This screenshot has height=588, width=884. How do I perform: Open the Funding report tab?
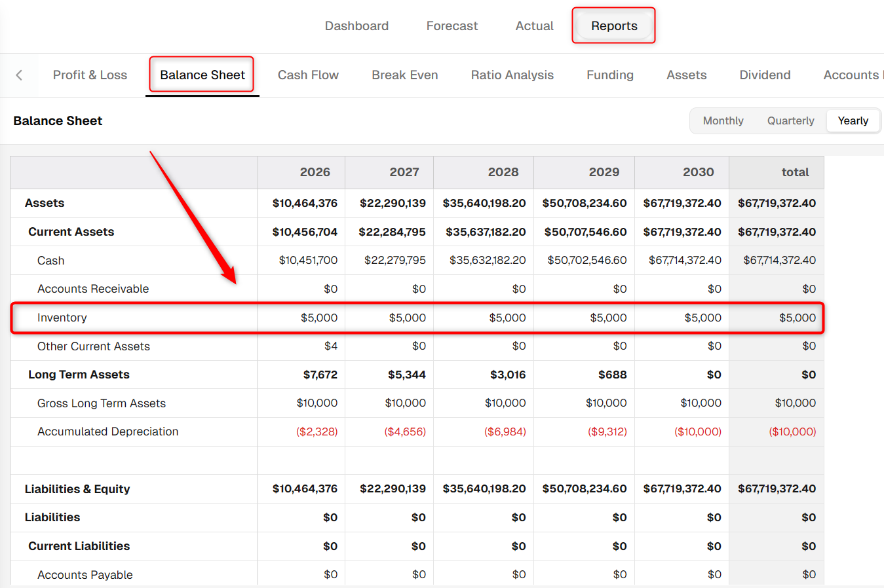[x=609, y=75]
